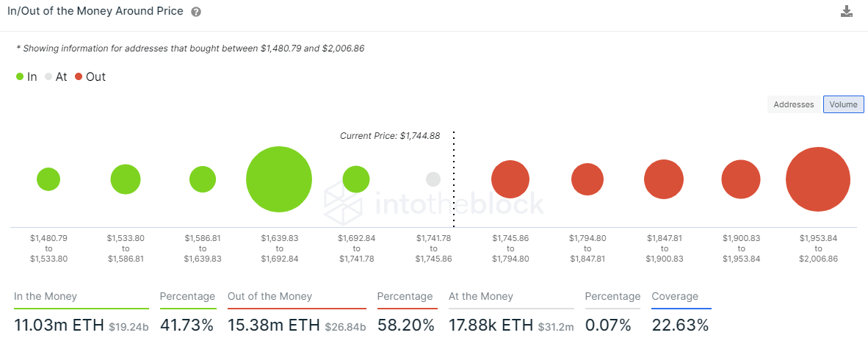Switch to Addresses view
868x338 pixels.
pyautogui.click(x=794, y=104)
